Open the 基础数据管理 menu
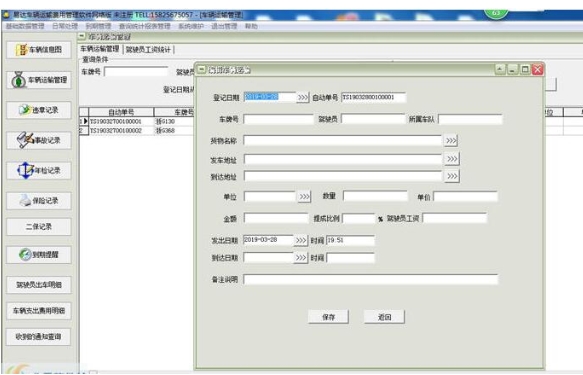The height and width of the screenshot is (375, 583). 25,26
